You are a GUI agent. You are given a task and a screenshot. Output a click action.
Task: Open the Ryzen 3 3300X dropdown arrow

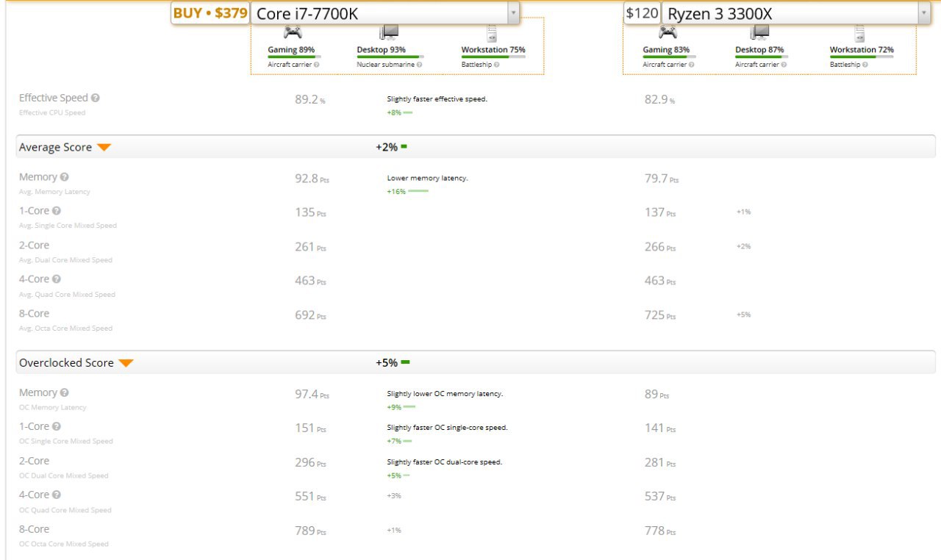pyautogui.click(x=924, y=13)
